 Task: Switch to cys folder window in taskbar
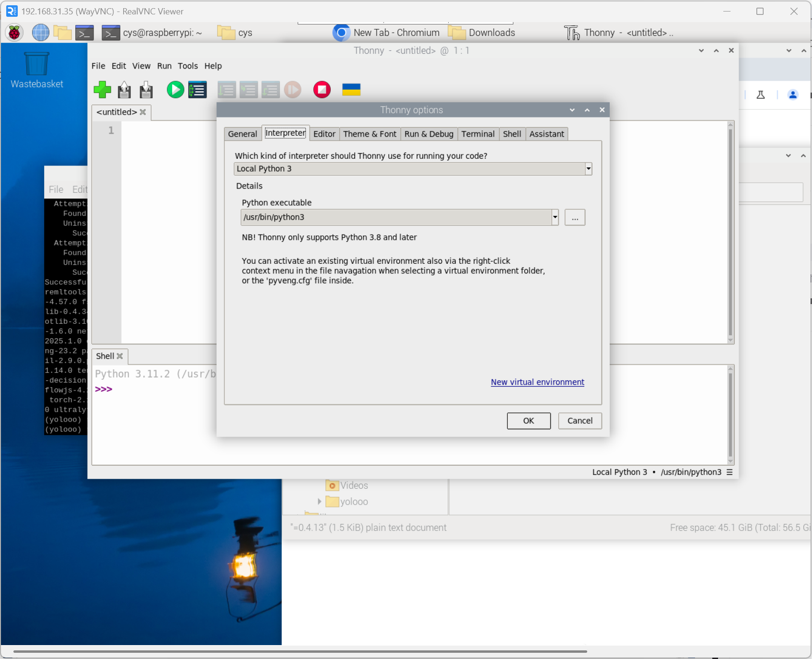235,33
